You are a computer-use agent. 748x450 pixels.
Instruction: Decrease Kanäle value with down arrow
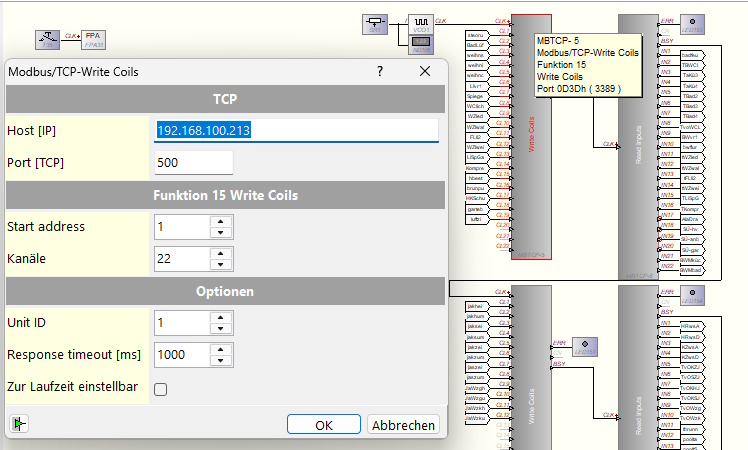(220, 264)
